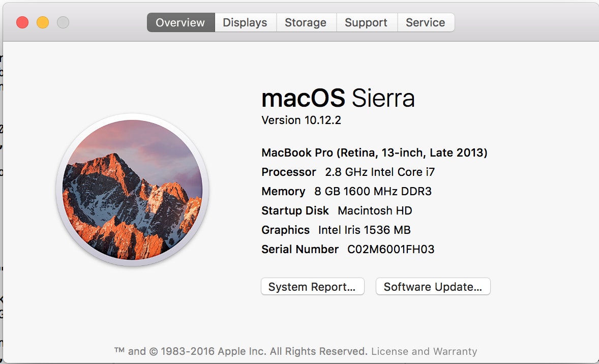Select the Overview tab
This screenshot has height=364, width=599.
coord(180,22)
